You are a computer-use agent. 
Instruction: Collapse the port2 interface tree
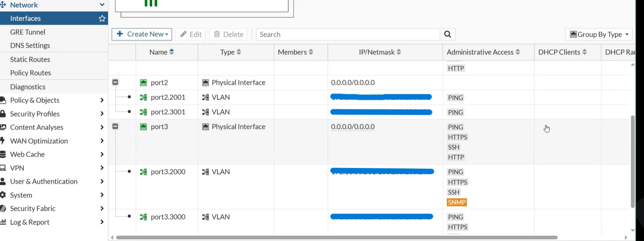click(x=115, y=82)
